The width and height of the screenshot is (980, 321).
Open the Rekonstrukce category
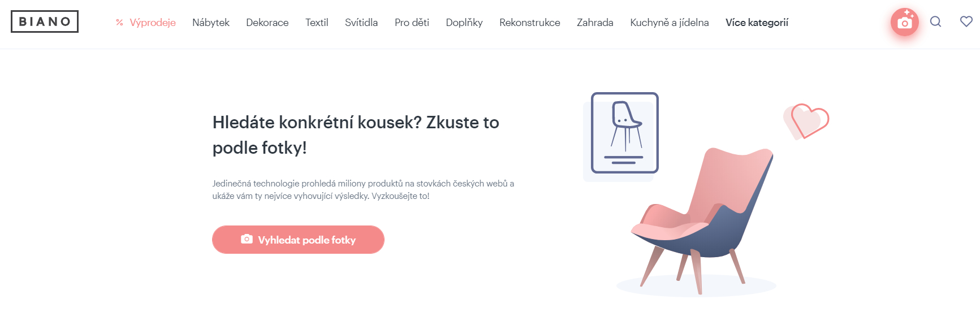(x=530, y=23)
